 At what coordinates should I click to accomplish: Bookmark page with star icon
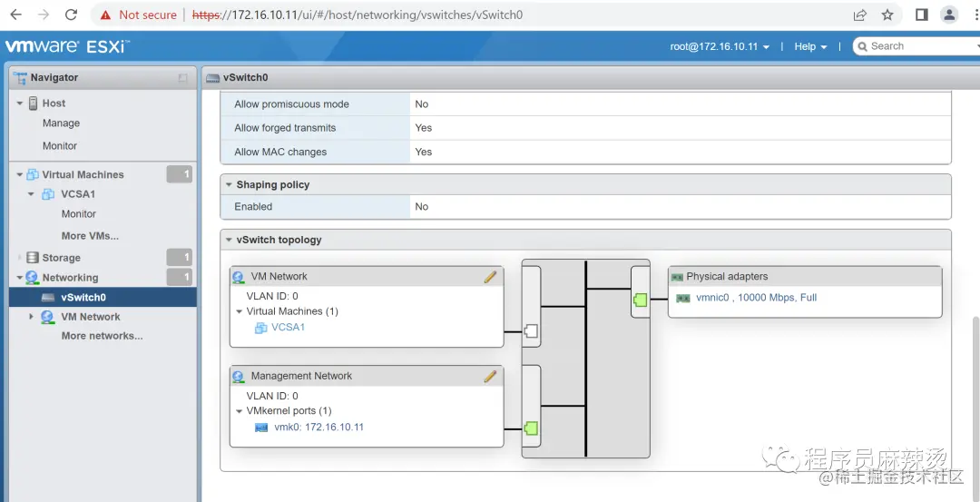tap(887, 15)
